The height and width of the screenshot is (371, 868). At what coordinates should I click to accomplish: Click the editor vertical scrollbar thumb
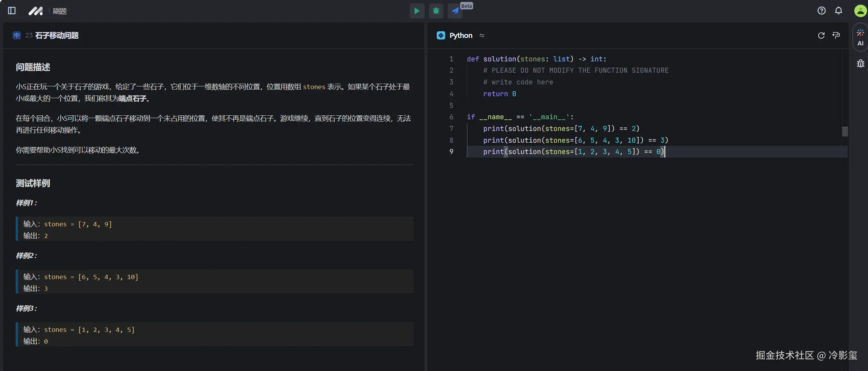coord(845,131)
